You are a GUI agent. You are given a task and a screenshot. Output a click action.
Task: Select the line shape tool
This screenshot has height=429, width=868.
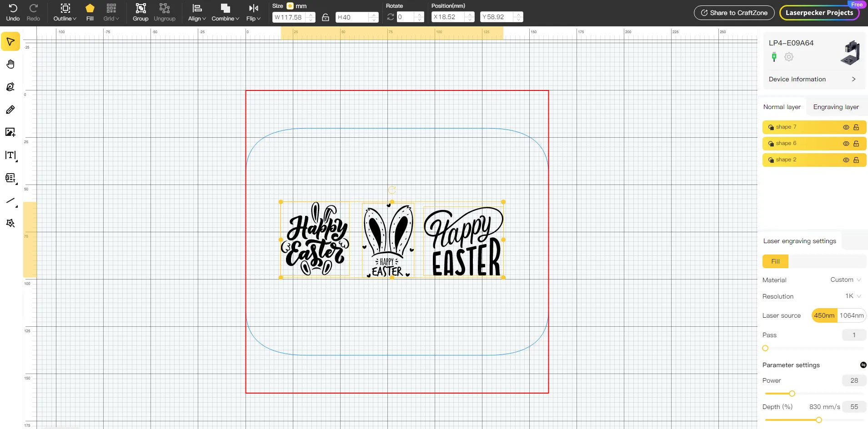tap(10, 201)
